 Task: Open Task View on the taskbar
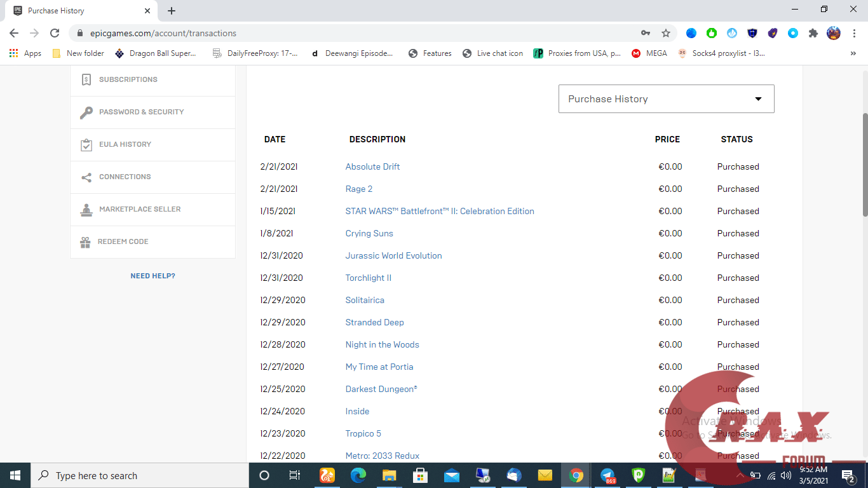(x=294, y=475)
